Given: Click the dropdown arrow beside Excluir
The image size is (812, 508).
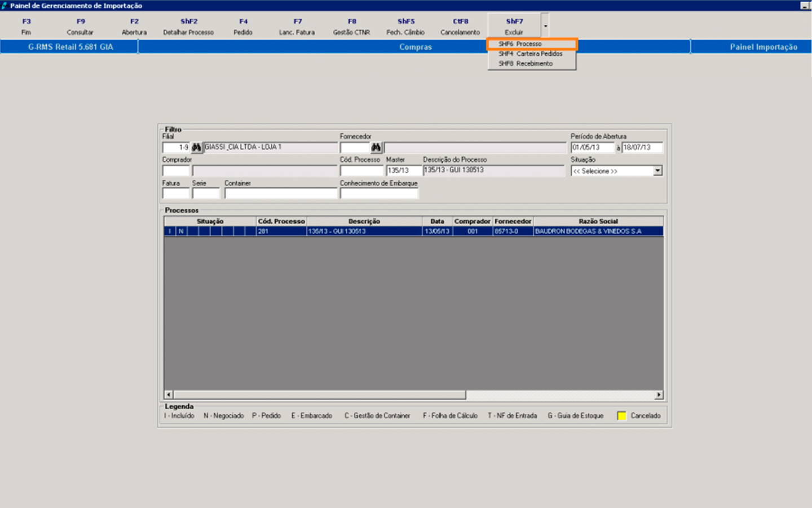Looking at the screenshot, I should (x=545, y=26).
